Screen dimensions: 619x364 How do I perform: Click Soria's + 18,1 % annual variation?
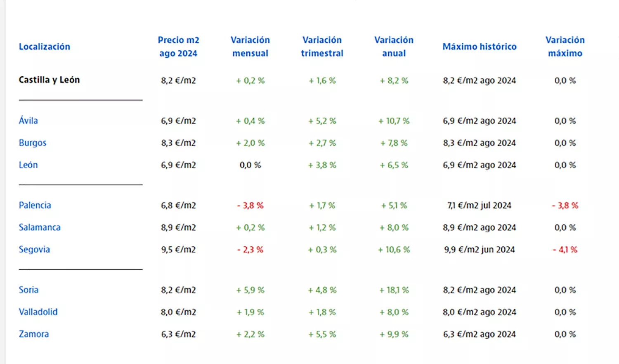(394, 290)
